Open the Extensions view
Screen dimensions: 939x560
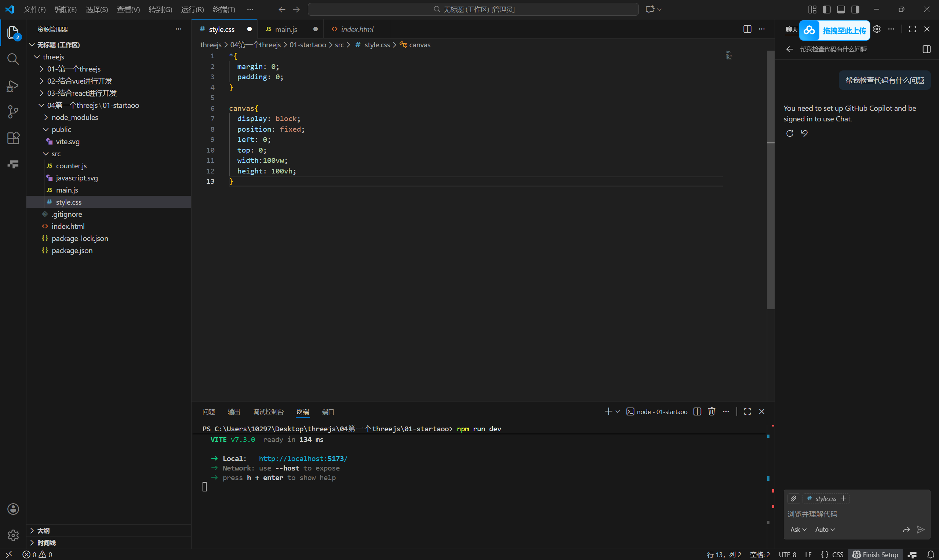click(x=13, y=138)
